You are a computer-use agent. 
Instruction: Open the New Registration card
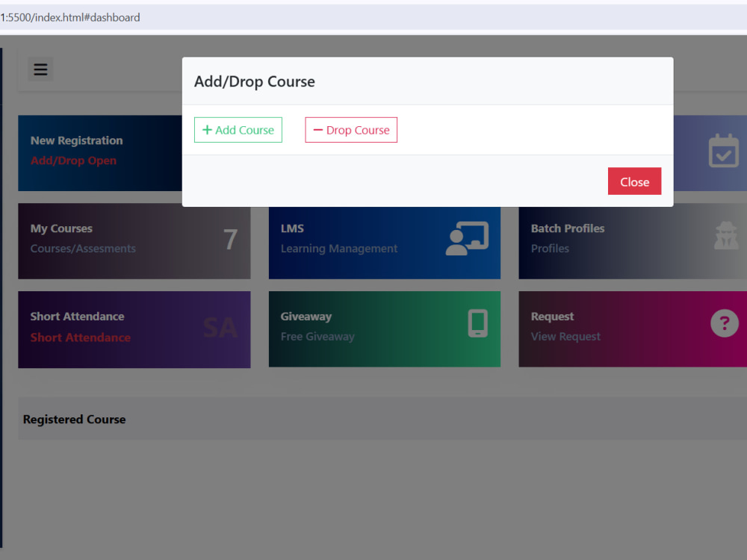[x=100, y=153]
